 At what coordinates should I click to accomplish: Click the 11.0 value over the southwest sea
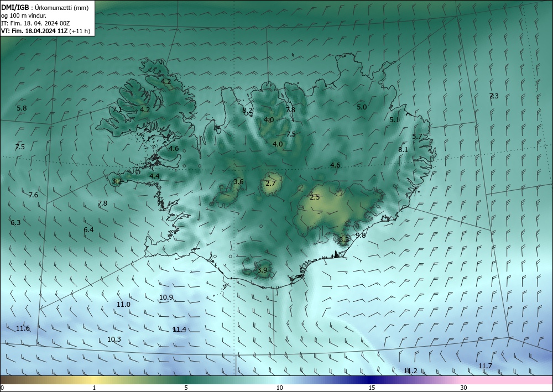(123, 305)
